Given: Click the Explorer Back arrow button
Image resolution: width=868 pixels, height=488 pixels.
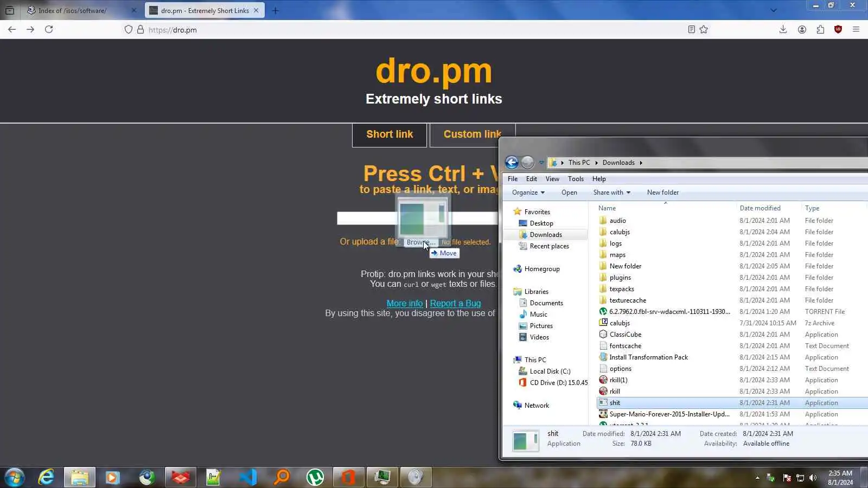Looking at the screenshot, I should (x=512, y=162).
